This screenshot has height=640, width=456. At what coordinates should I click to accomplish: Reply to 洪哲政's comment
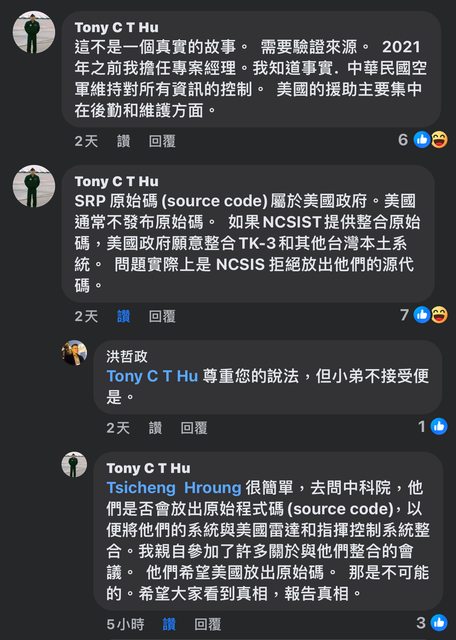194,428
